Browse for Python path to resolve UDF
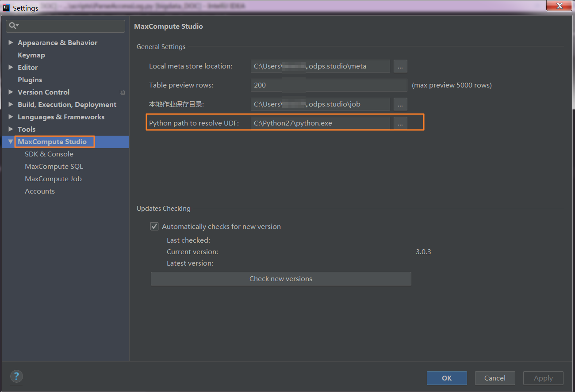The width and height of the screenshot is (575, 392). point(400,123)
